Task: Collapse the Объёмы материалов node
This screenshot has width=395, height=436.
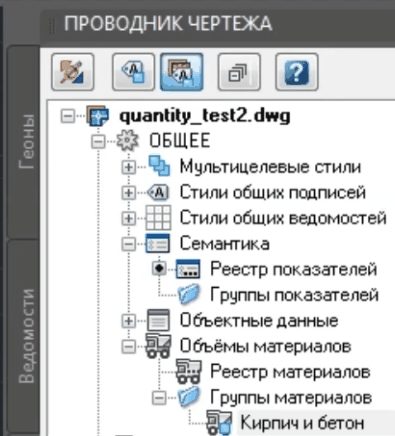Action: tap(129, 347)
